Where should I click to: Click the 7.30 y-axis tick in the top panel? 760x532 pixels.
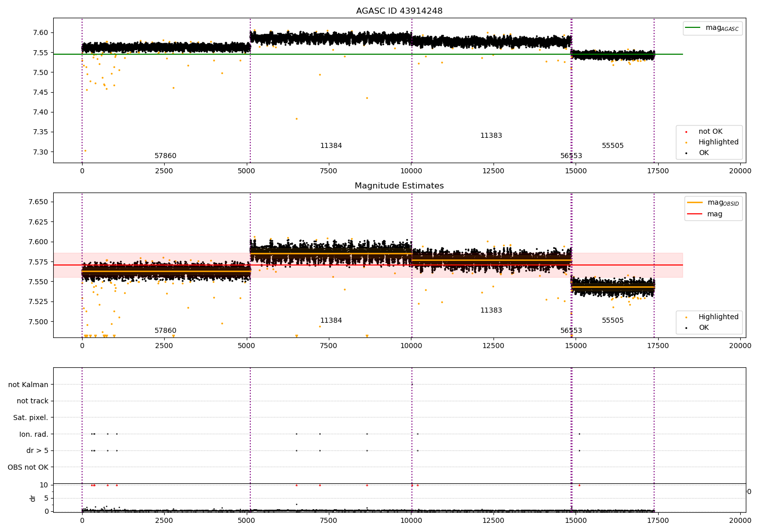coord(41,152)
